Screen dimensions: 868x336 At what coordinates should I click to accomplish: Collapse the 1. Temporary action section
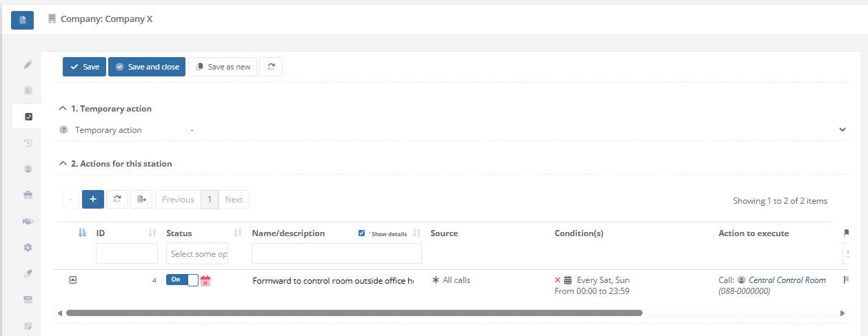pyautogui.click(x=63, y=109)
